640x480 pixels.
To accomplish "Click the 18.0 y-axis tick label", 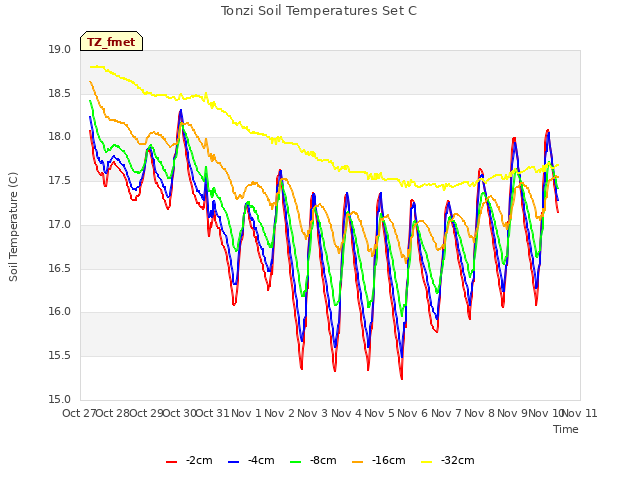I will 60,137.
